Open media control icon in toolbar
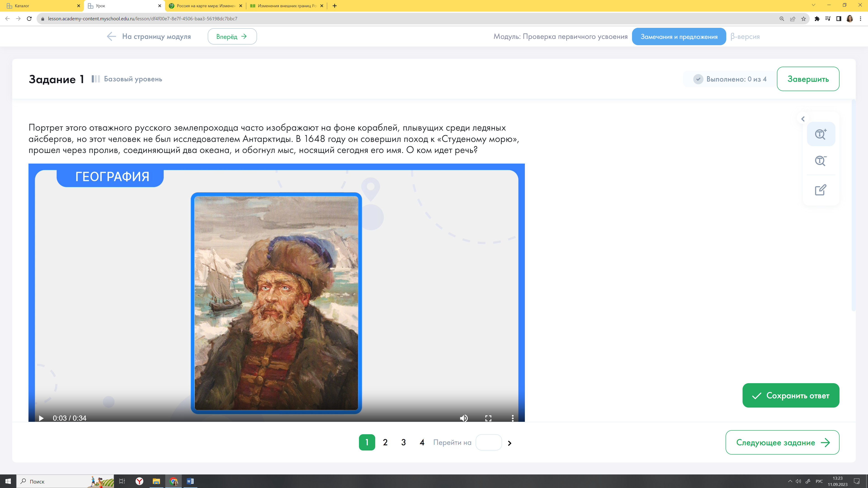Viewport: 868px width, 488px height. pos(828,19)
